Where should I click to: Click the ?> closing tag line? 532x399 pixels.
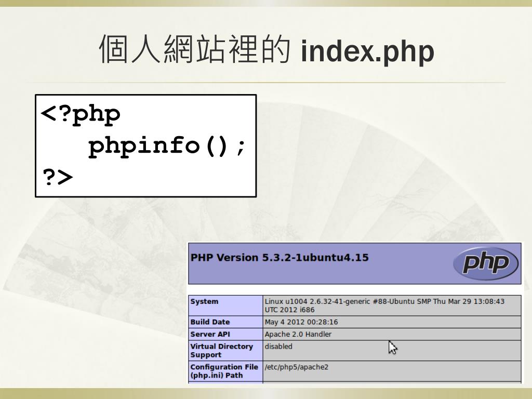click(58, 177)
